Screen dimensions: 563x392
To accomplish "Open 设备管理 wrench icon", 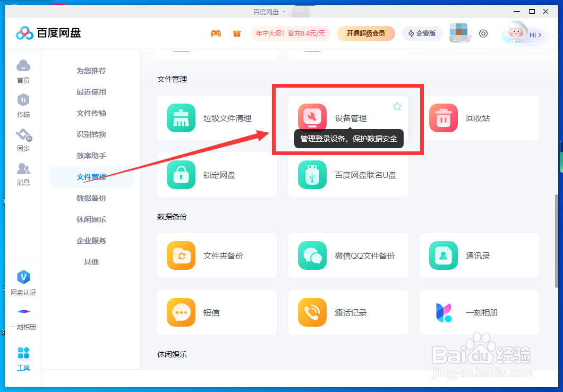I will 312,118.
